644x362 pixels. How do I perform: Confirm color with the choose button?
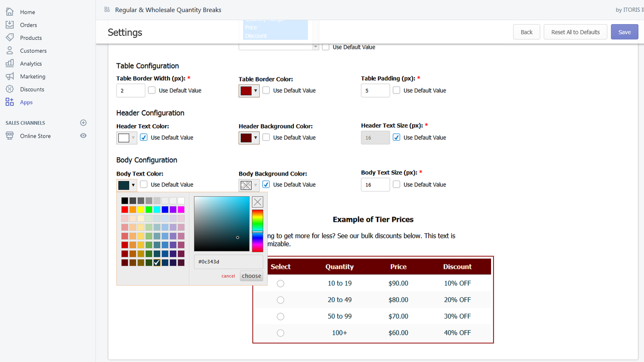pyautogui.click(x=251, y=276)
